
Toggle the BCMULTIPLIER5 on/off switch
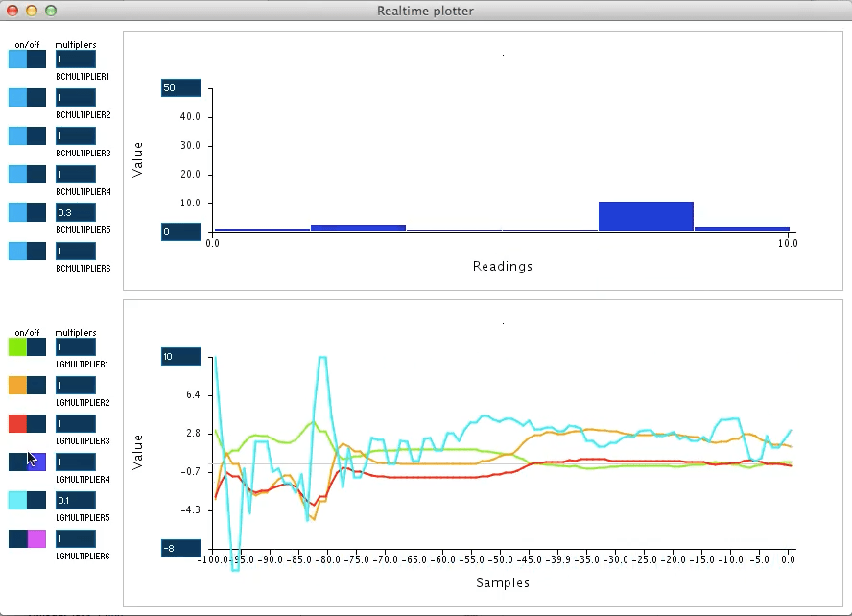26,212
